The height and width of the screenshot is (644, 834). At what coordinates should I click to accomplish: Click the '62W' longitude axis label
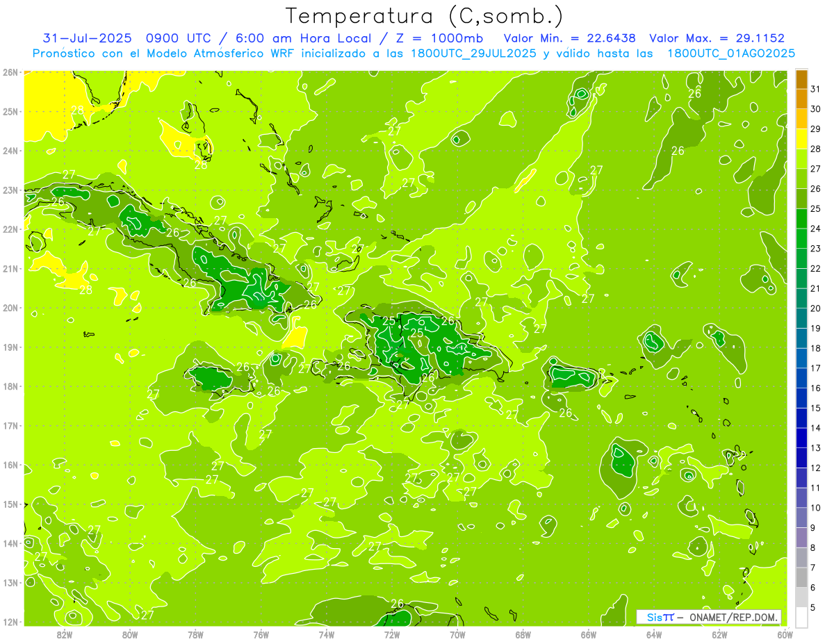[x=719, y=634]
